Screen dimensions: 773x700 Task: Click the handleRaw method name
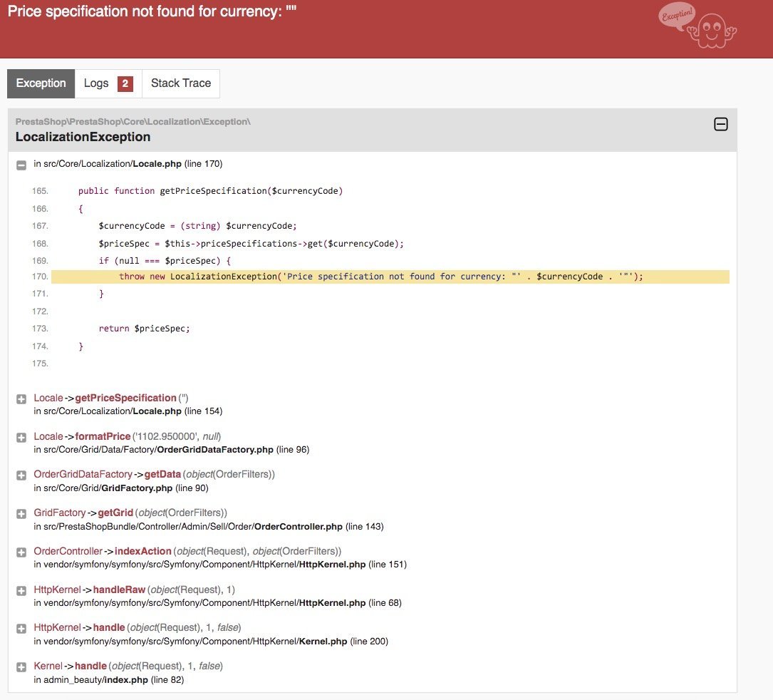[x=119, y=590]
